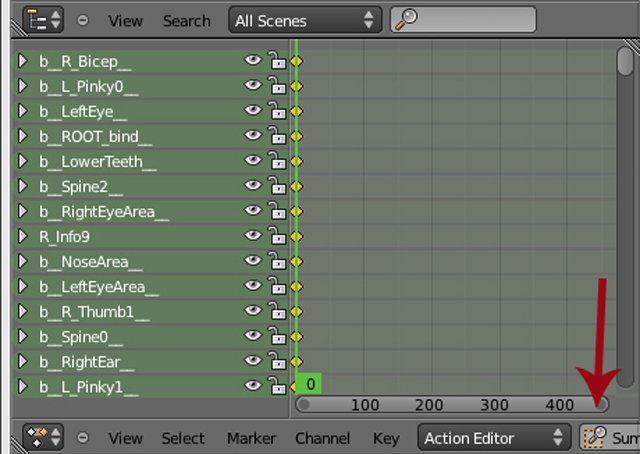The height and width of the screenshot is (454, 640).
Task: Click the Summary toggle icon button
Action: (x=595, y=437)
